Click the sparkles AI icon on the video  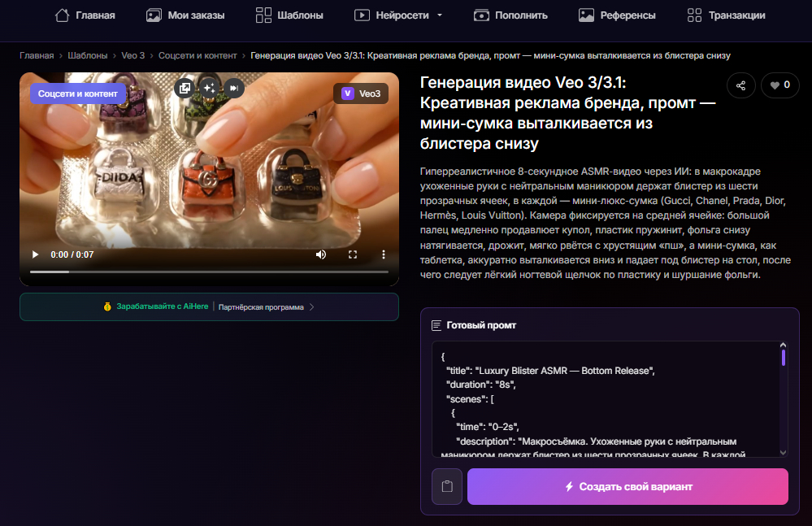(211, 89)
